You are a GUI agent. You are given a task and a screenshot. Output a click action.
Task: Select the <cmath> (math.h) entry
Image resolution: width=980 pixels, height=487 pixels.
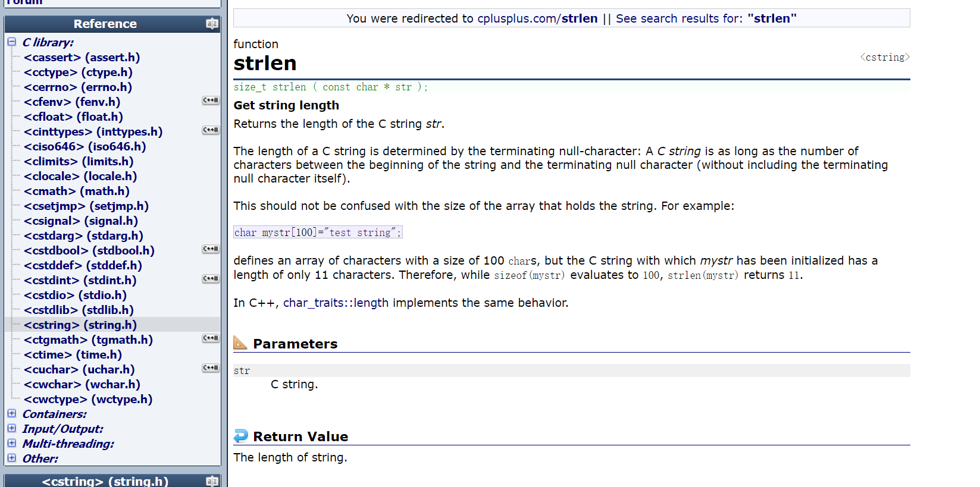(x=76, y=191)
